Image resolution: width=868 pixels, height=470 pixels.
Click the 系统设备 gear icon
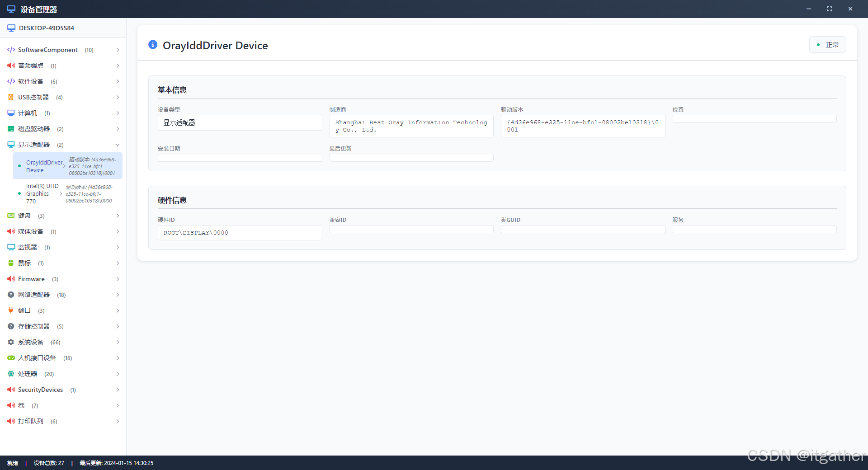click(x=11, y=342)
